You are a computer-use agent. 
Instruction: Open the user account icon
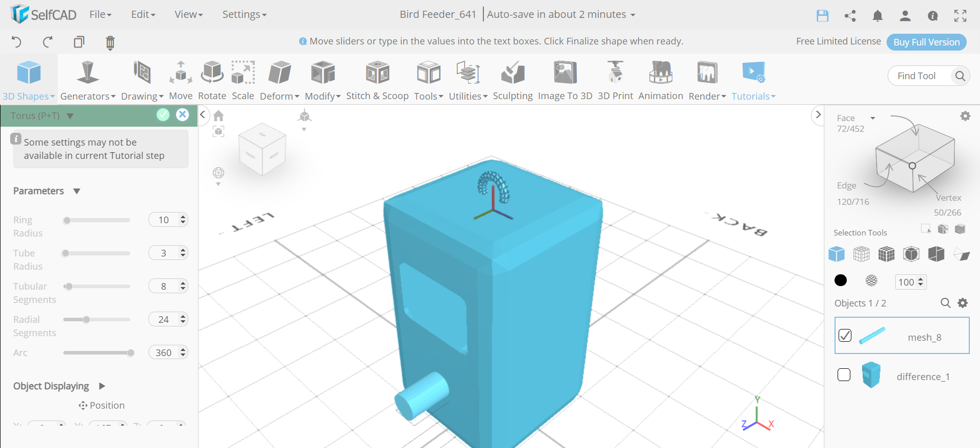coord(905,15)
